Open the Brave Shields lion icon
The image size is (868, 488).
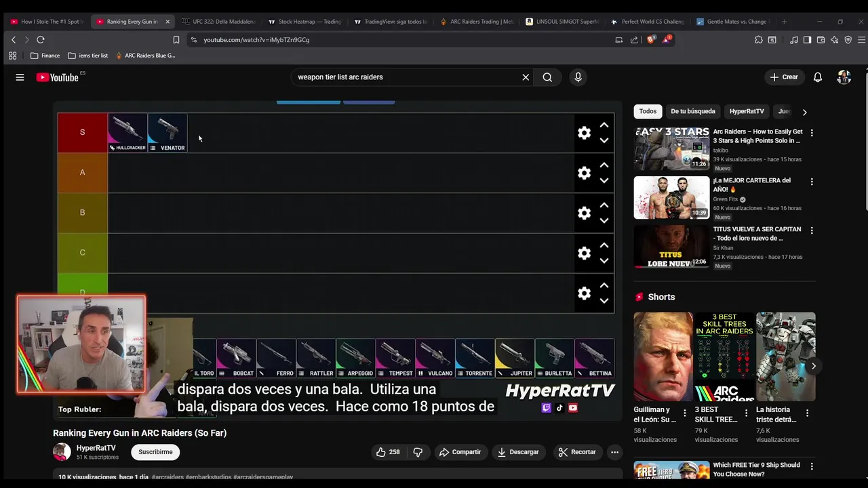pyautogui.click(x=651, y=40)
